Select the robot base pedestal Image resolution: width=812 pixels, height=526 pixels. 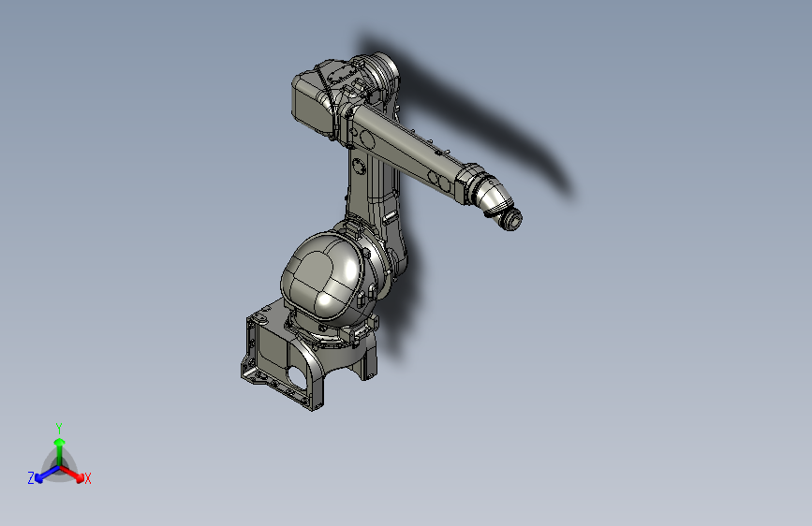click(310, 357)
